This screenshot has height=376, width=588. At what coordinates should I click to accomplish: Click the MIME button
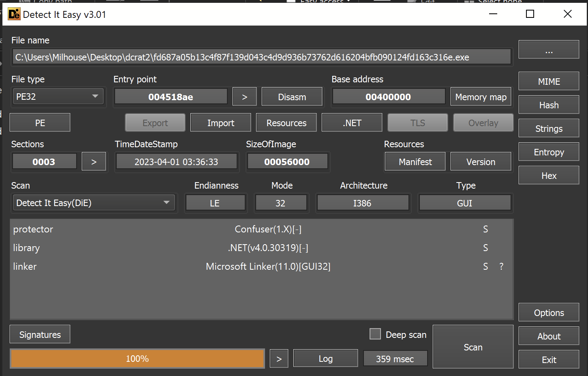pos(549,82)
